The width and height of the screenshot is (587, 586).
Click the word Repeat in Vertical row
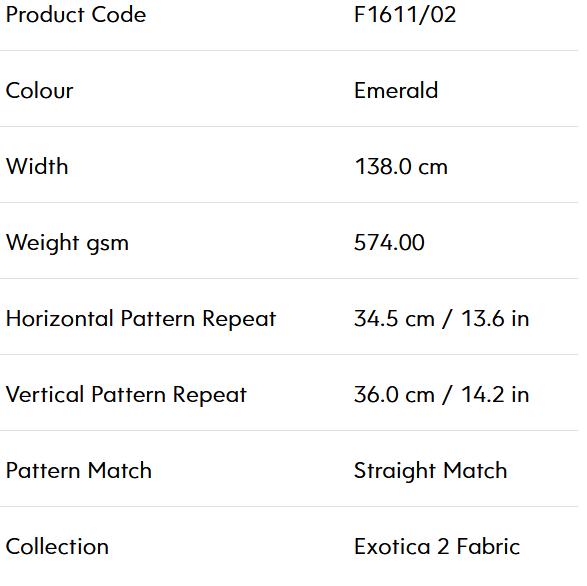click(x=210, y=396)
